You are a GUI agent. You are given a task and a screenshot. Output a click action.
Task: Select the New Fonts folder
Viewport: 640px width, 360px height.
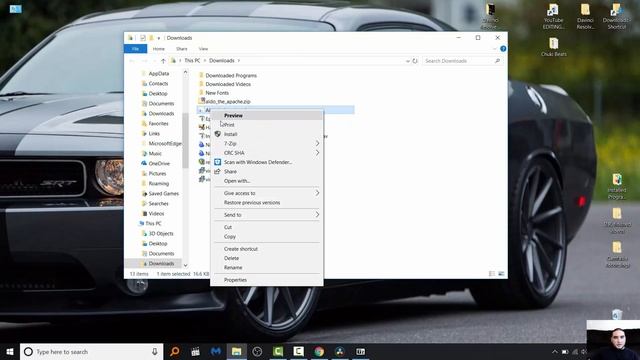coord(217,93)
